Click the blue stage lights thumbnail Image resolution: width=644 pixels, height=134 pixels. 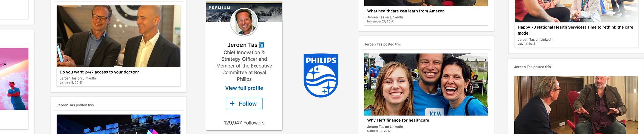(x=118, y=124)
